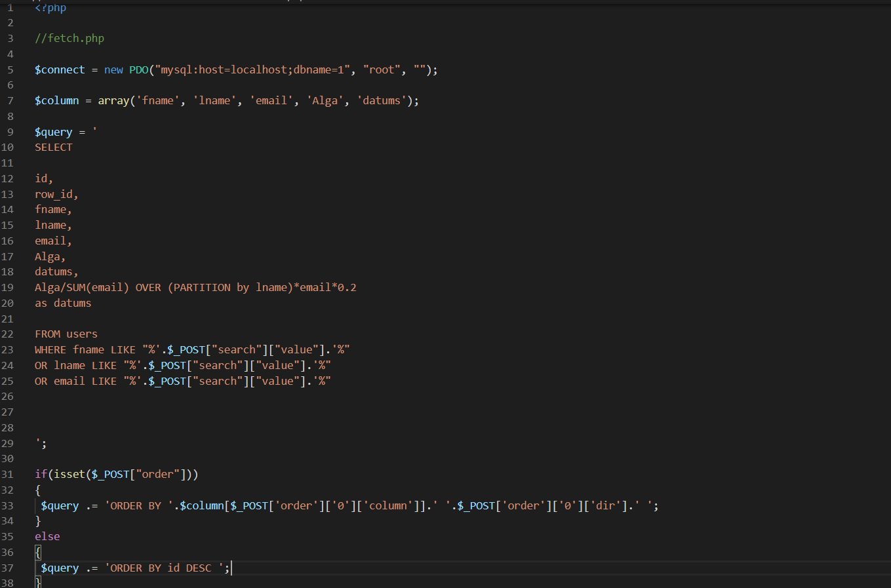Viewport: 891px width, 588px height.
Task: Place cursor on the //fetch.php comment
Action: tap(69, 39)
